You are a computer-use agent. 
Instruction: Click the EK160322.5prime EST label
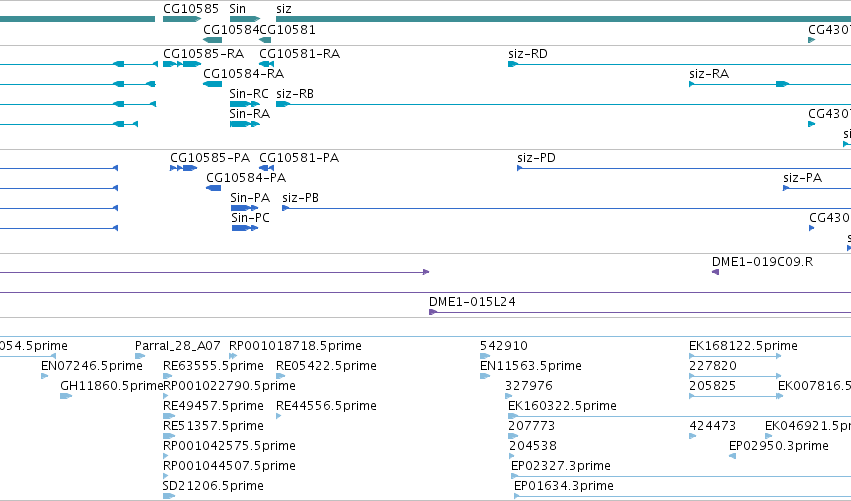(x=562, y=406)
